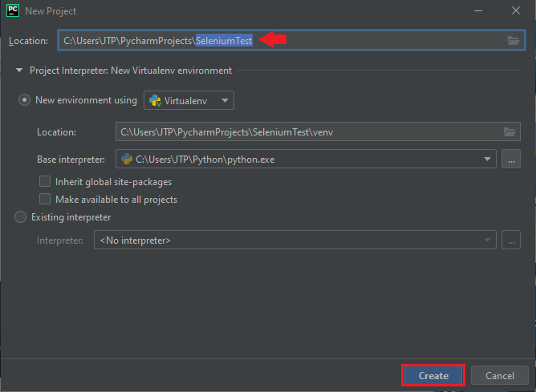Click the Base interpreter label
The height and width of the screenshot is (392, 536).
click(x=71, y=160)
